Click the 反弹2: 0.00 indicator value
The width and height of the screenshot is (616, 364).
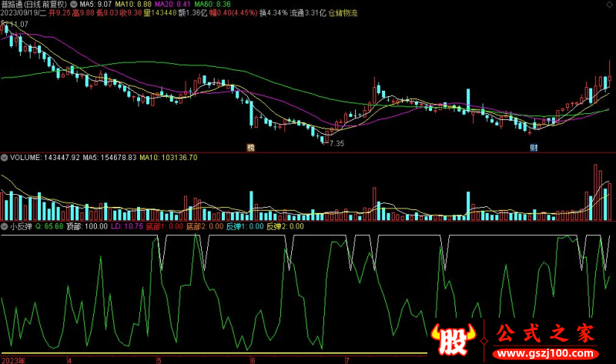[286, 226]
